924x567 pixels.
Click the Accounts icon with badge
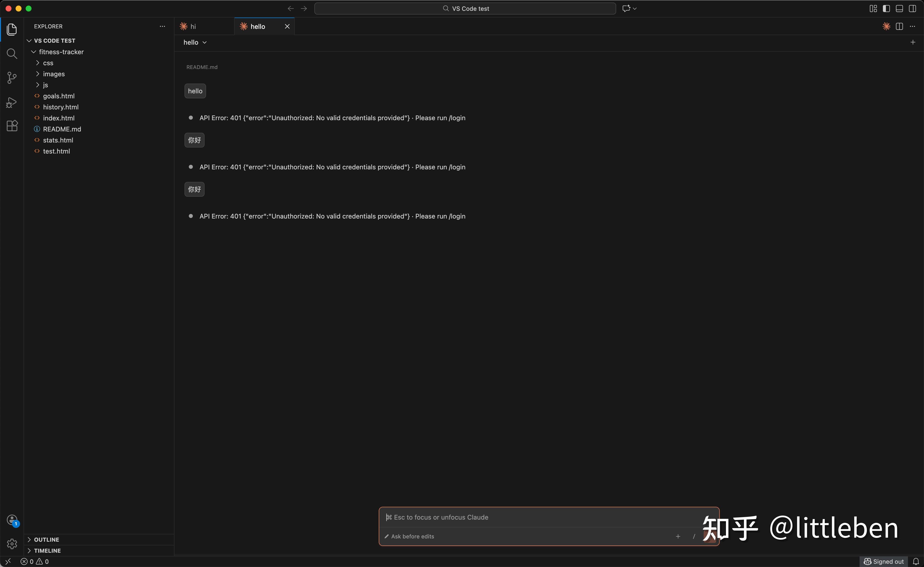point(12,520)
